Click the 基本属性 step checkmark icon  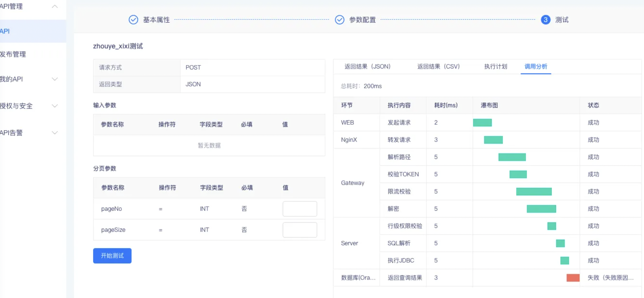[x=133, y=20]
